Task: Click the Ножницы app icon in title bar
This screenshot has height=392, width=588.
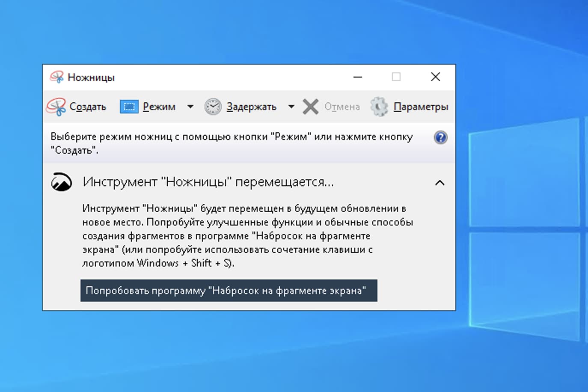Action: [56, 77]
